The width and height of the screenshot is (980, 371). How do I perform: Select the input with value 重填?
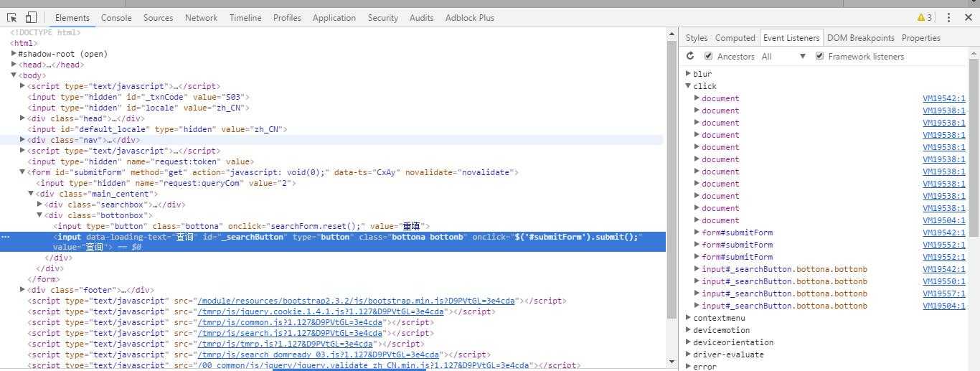tap(242, 226)
